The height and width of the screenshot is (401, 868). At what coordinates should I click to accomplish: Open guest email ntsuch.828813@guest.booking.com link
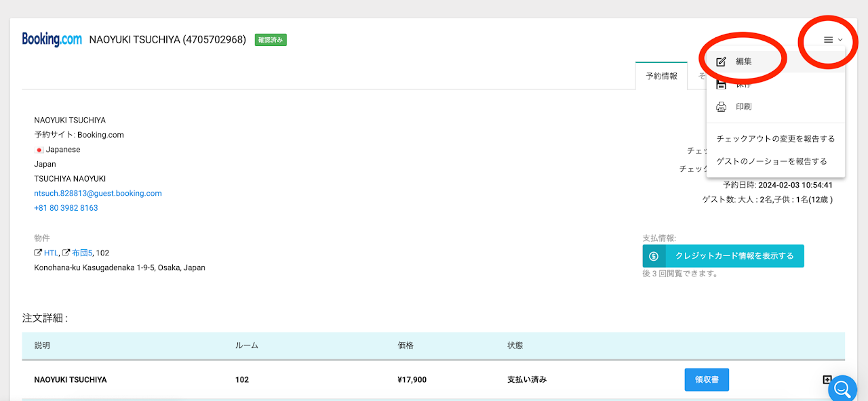pyautogui.click(x=98, y=194)
